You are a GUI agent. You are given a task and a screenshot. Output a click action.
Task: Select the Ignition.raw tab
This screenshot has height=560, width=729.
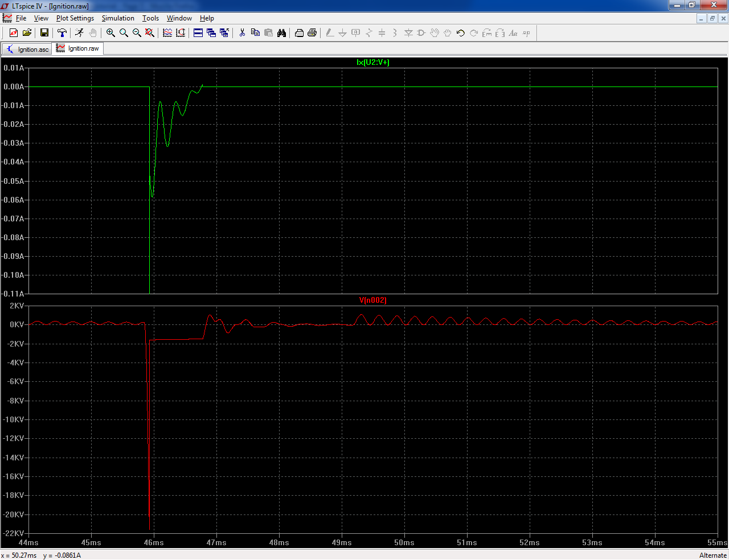pyautogui.click(x=77, y=48)
